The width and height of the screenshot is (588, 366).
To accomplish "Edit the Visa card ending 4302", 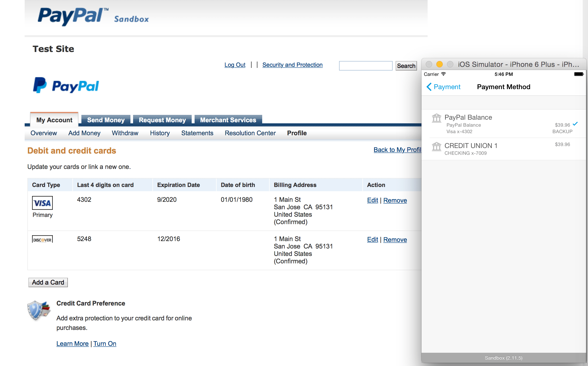I will pyautogui.click(x=372, y=200).
